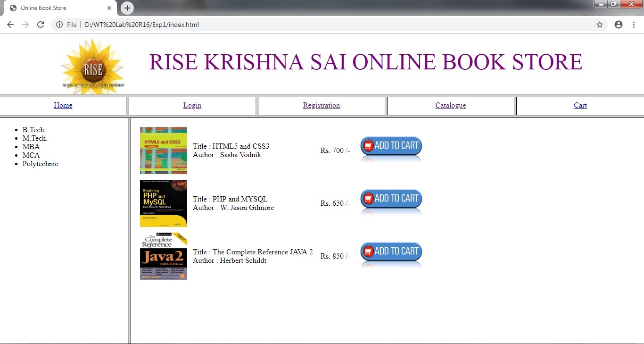Add PHP and MYSQL to cart
The width and height of the screenshot is (644, 344).
point(391,198)
